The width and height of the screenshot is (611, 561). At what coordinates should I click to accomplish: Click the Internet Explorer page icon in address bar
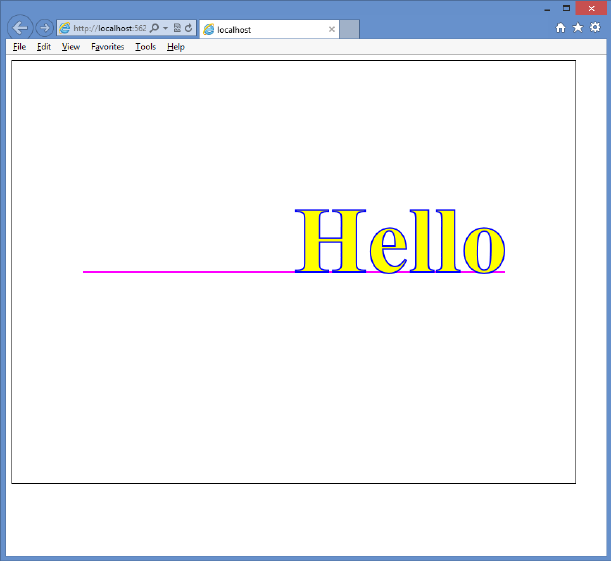click(x=65, y=28)
